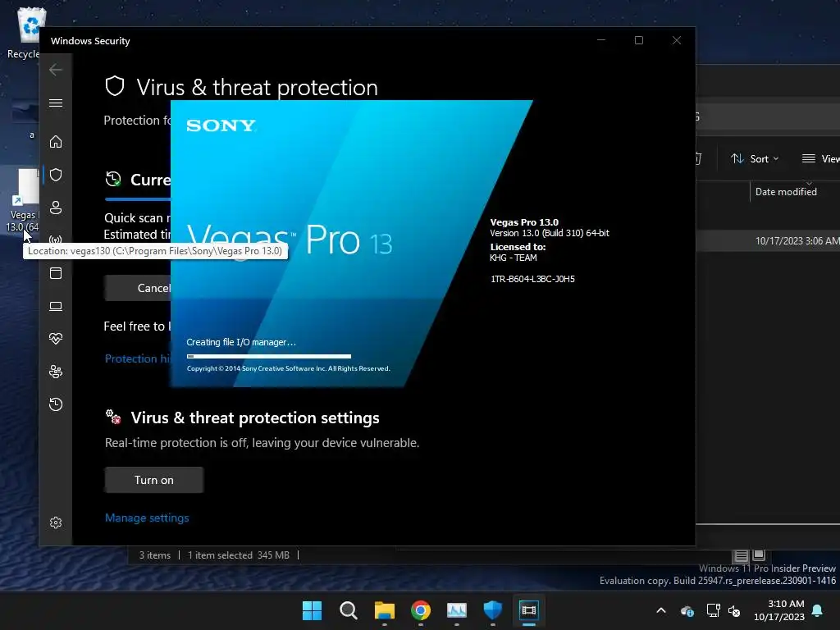Switch File Explorer to details view icon

click(742, 555)
